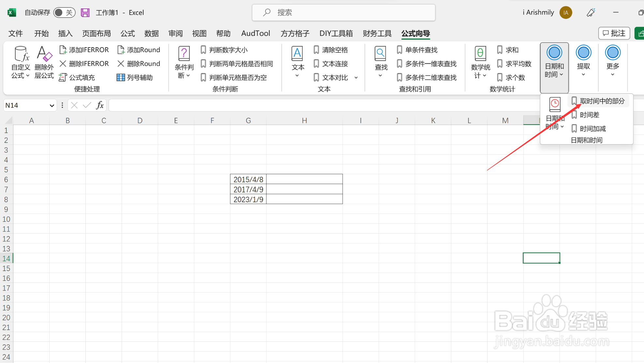Select column H header

click(x=304, y=120)
